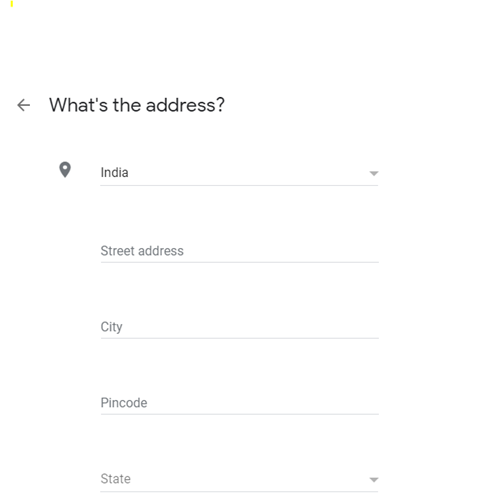This screenshot has width=492, height=493.
Task: Click the map location pin icon
Action: pyautogui.click(x=65, y=170)
